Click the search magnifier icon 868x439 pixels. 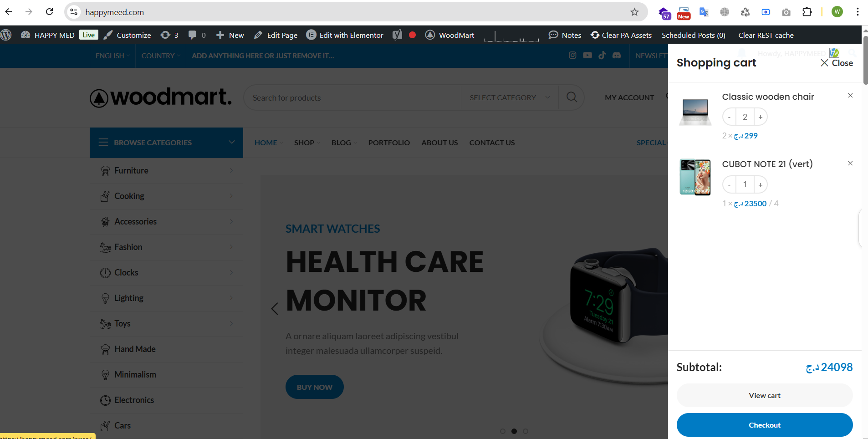point(572,97)
